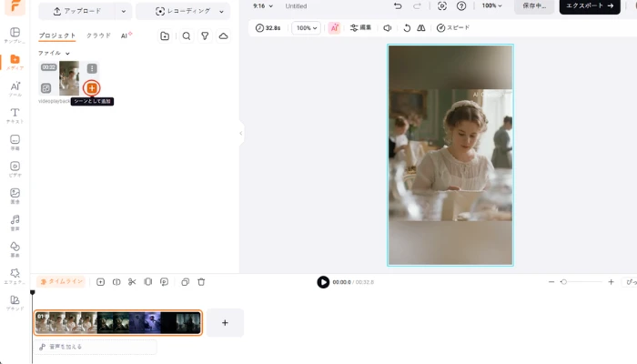
Task: Open the search icon in media panel
Action: 187,35
